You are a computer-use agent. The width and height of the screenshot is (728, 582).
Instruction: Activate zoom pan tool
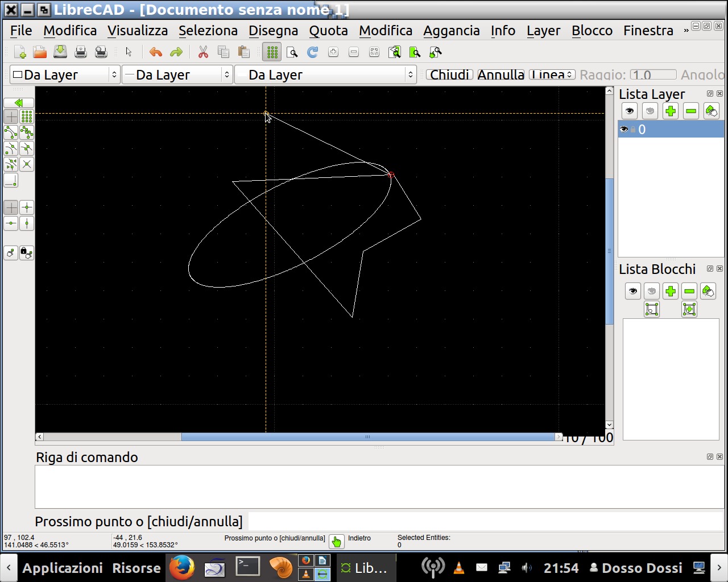pyautogui.click(x=436, y=52)
